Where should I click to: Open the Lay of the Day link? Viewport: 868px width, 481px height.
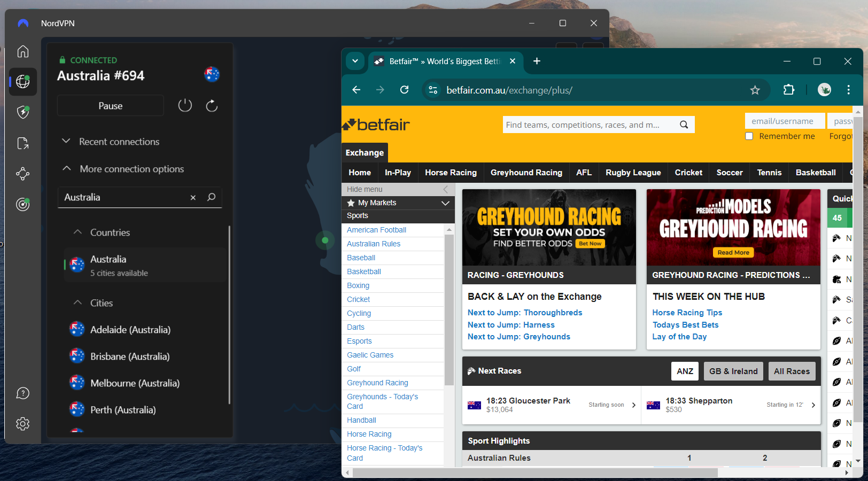pyautogui.click(x=679, y=337)
